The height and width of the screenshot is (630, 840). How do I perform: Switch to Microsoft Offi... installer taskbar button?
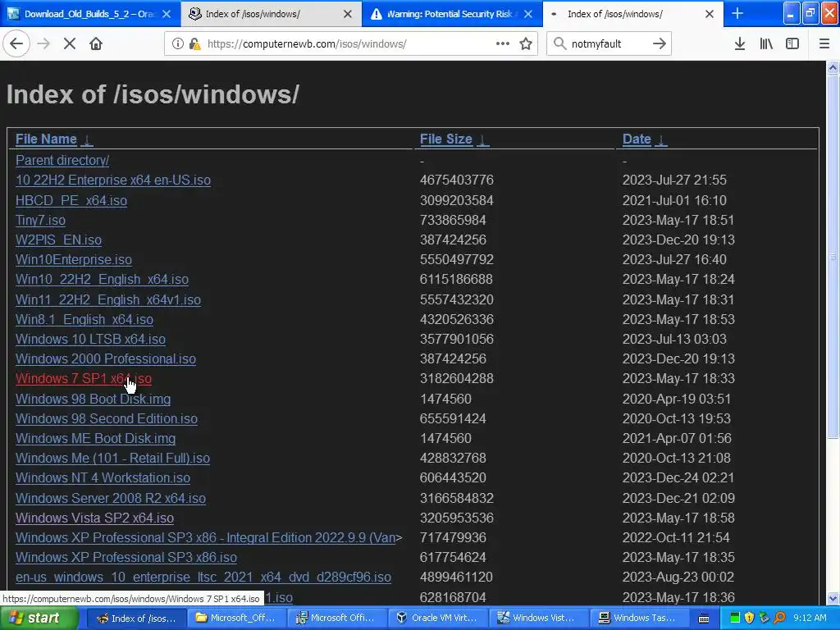337,619
